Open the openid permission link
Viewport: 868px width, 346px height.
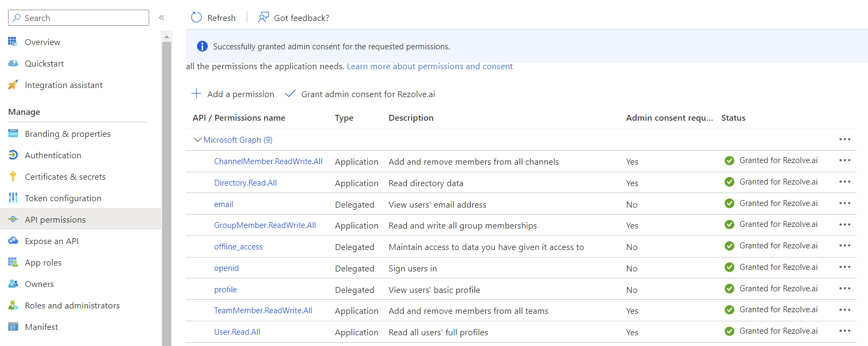click(227, 268)
